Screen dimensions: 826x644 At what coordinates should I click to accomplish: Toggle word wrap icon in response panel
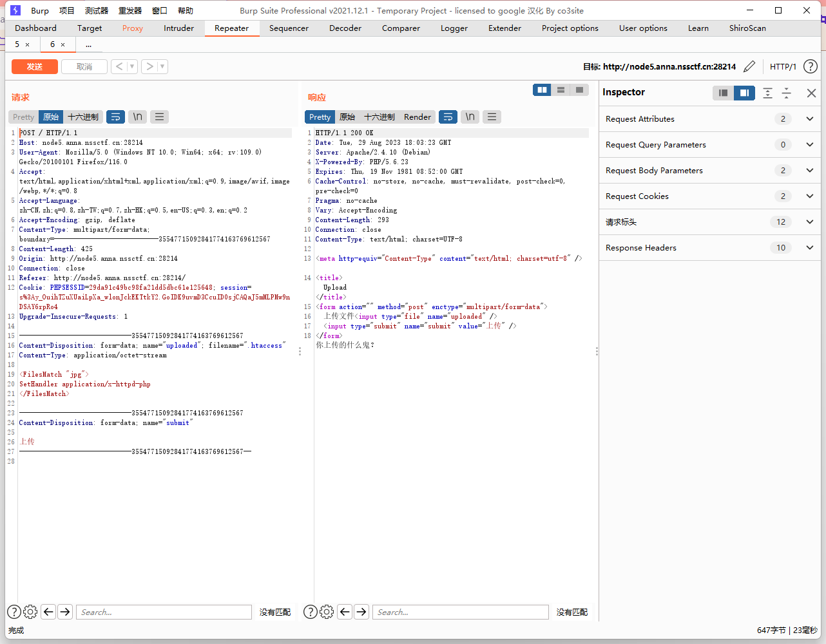(x=448, y=117)
